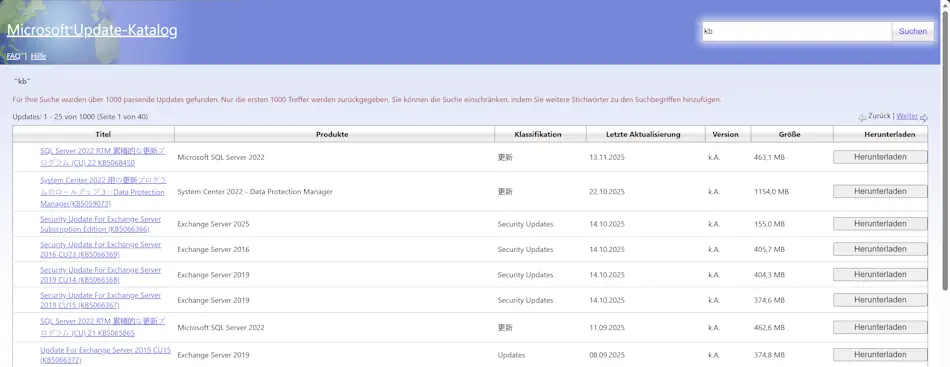Image resolution: width=950 pixels, height=367 pixels.
Task: Select the size value 155,0 MB
Action: tap(769, 224)
